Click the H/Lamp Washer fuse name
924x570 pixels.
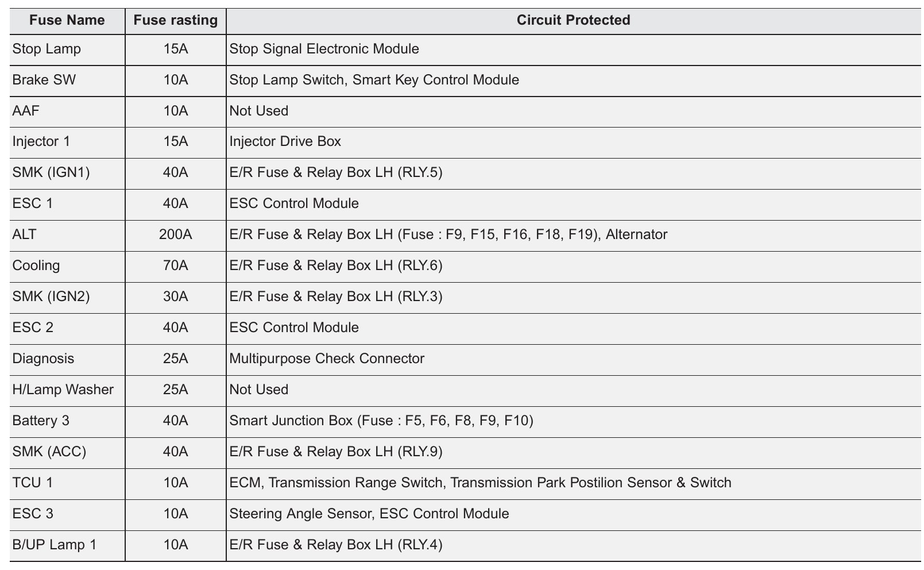click(63, 390)
